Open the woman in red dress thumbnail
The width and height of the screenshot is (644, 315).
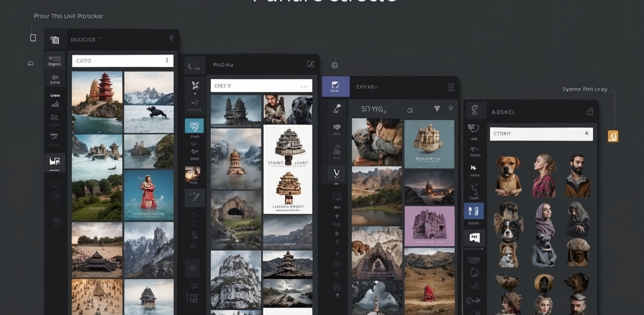coord(149,195)
